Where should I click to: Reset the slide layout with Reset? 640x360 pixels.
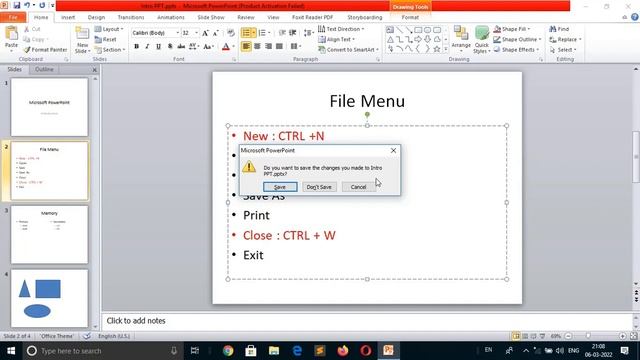pos(105,39)
